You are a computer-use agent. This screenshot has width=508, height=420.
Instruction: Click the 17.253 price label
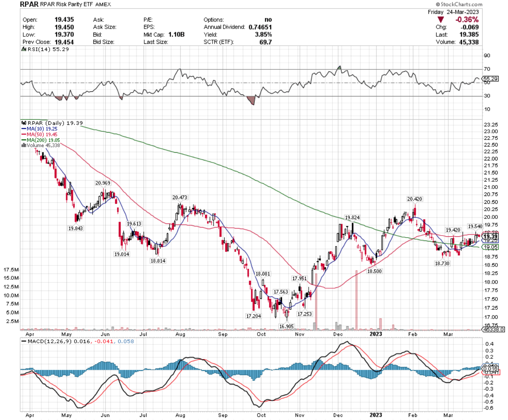[x=304, y=314]
